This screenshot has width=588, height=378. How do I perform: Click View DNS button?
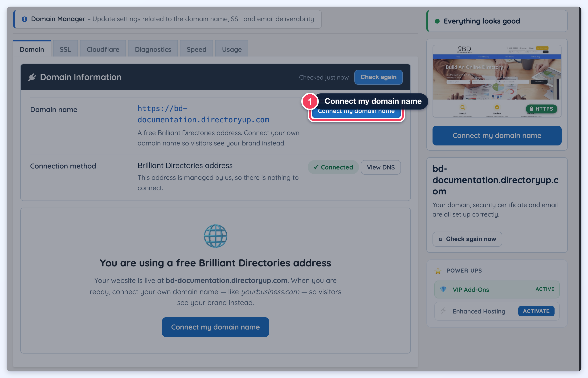pos(381,167)
